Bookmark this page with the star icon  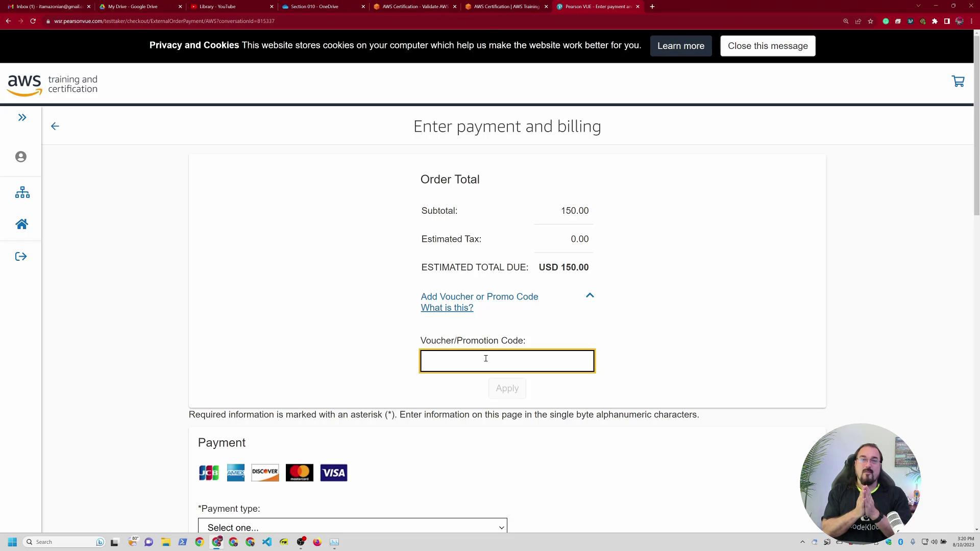pos(870,21)
